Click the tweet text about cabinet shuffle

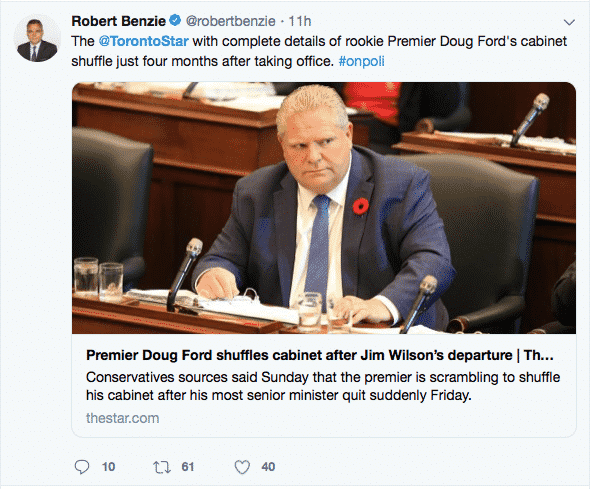[319, 51]
